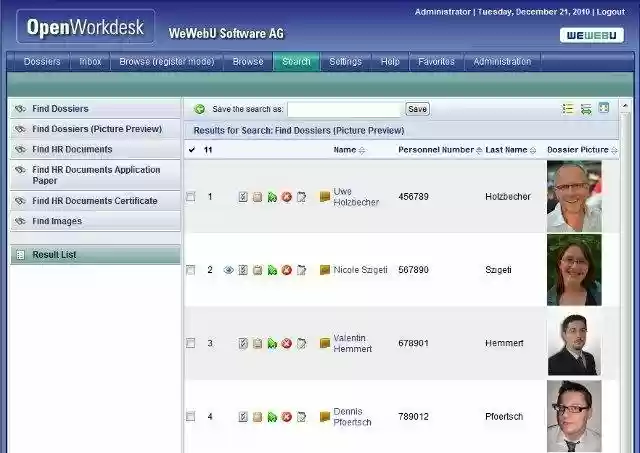Open the checklist properties icon for Valentin Hemmert
This screenshot has height=453, width=640.
tap(243, 344)
